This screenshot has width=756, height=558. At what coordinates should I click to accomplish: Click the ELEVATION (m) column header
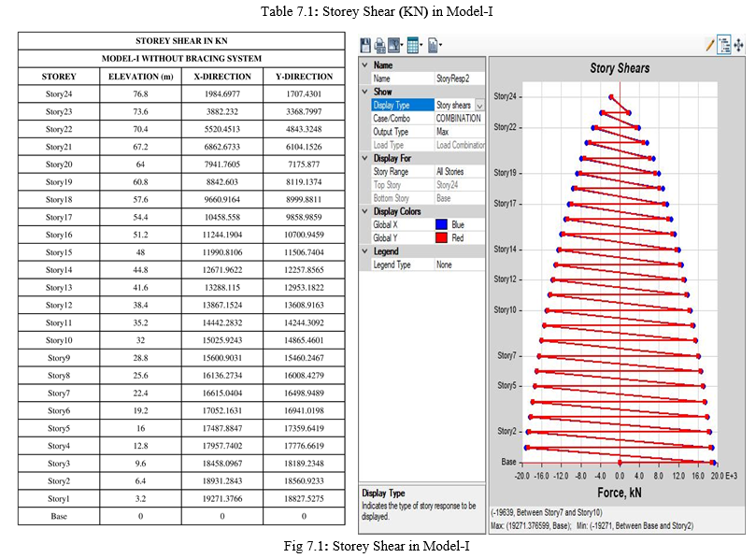[x=141, y=77]
